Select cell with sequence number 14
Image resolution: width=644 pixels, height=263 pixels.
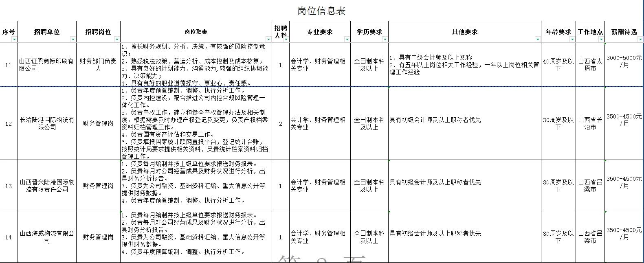coord(9,237)
